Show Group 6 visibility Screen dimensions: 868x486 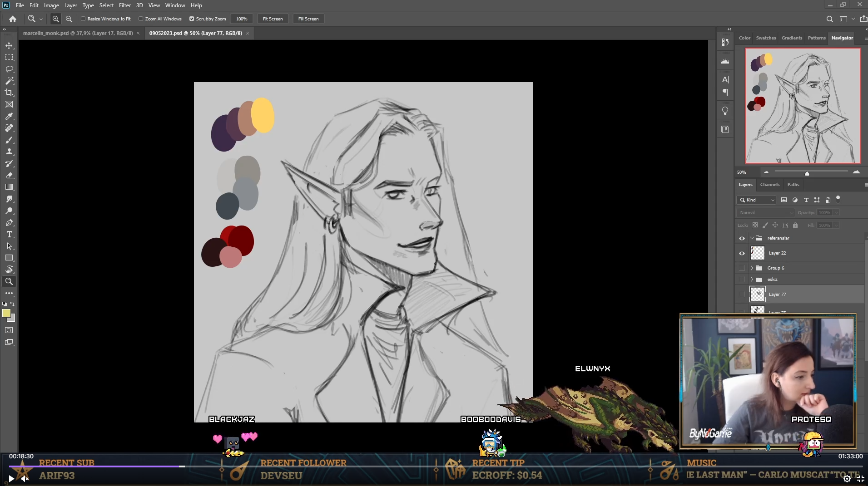pos(742,268)
